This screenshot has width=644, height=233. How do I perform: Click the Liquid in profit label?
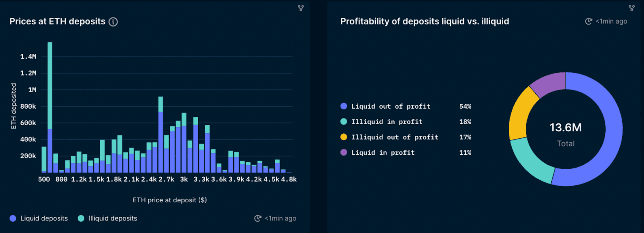pos(383,152)
